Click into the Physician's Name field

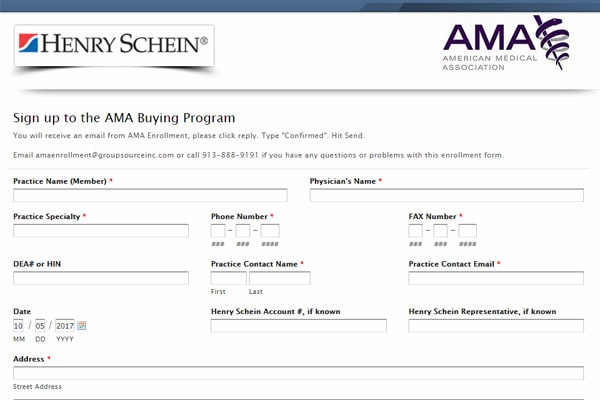446,196
